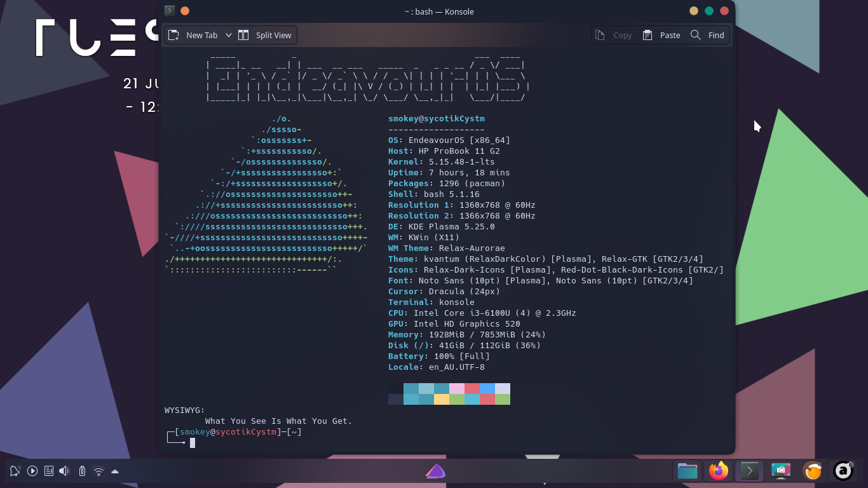Open the purple application launcher
The image size is (868, 488).
pyautogui.click(x=435, y=471)
